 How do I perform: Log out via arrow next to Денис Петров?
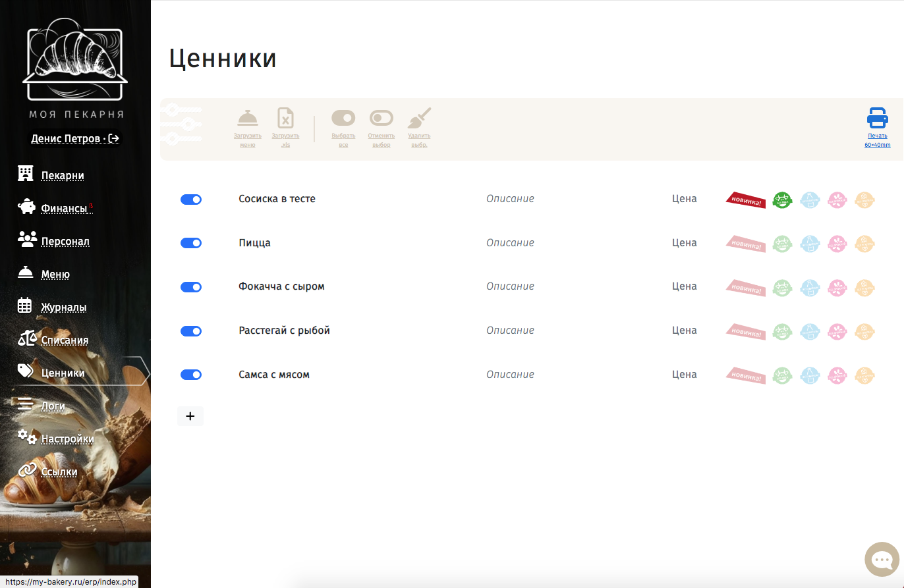(x=114, y=138)
